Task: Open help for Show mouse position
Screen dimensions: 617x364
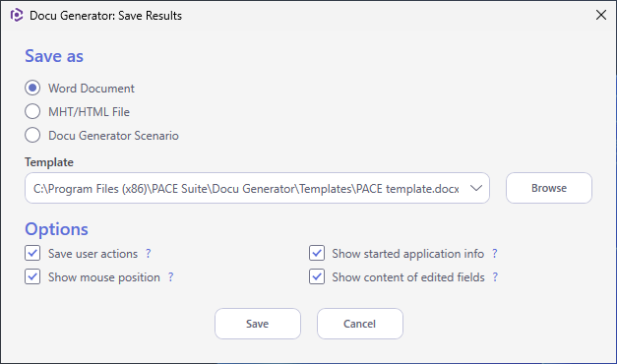Action: [x=171, y=277]
